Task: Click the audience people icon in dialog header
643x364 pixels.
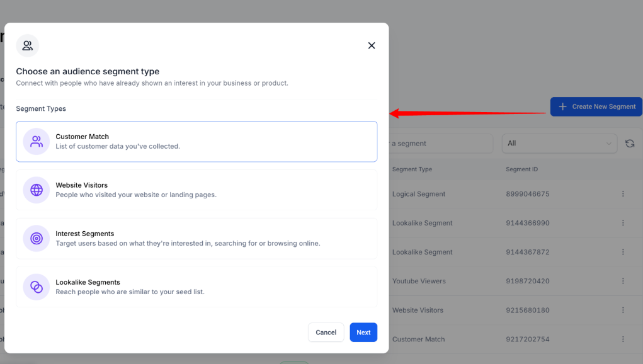Action: coord(28,45)
